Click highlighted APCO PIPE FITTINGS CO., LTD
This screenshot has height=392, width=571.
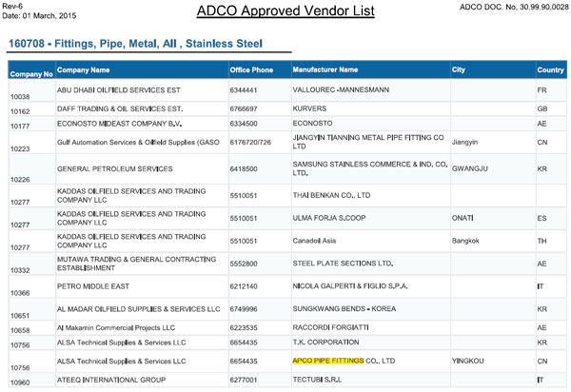(x=344, y=361)
